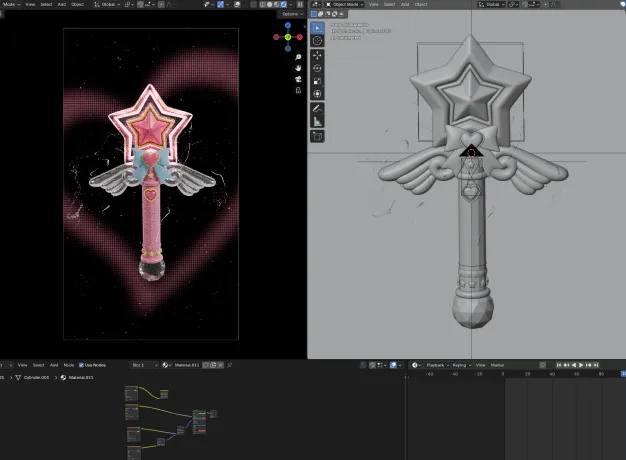Toggle the Use Nodes checkbox
Screen dimensions: 626x460
pos(81,365)
